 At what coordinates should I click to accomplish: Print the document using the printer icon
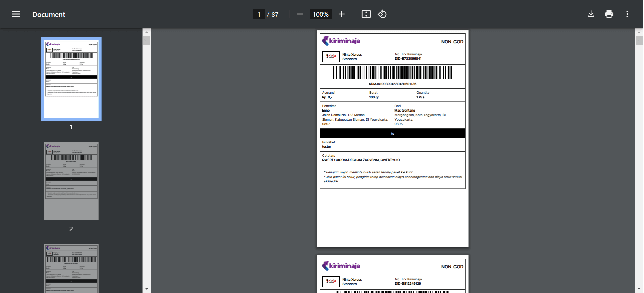click(609, 14)
